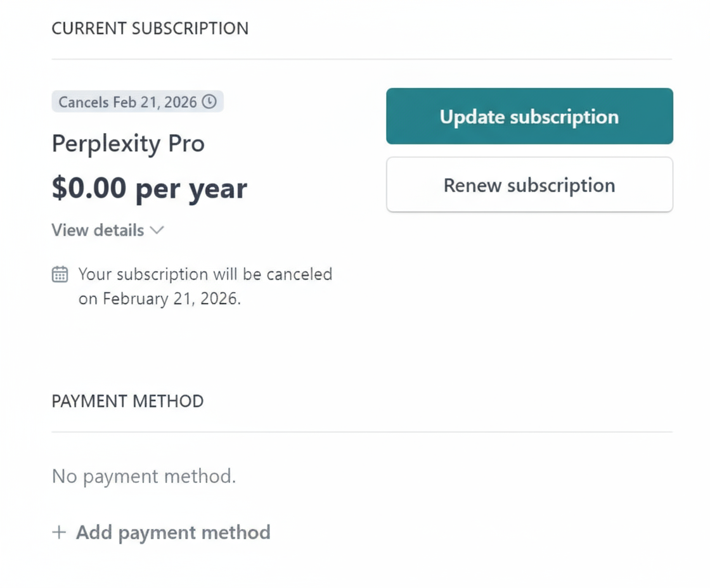Click the PAYMENT METHOD section heading
Screen dimensions: 710x588
(127, 401)
